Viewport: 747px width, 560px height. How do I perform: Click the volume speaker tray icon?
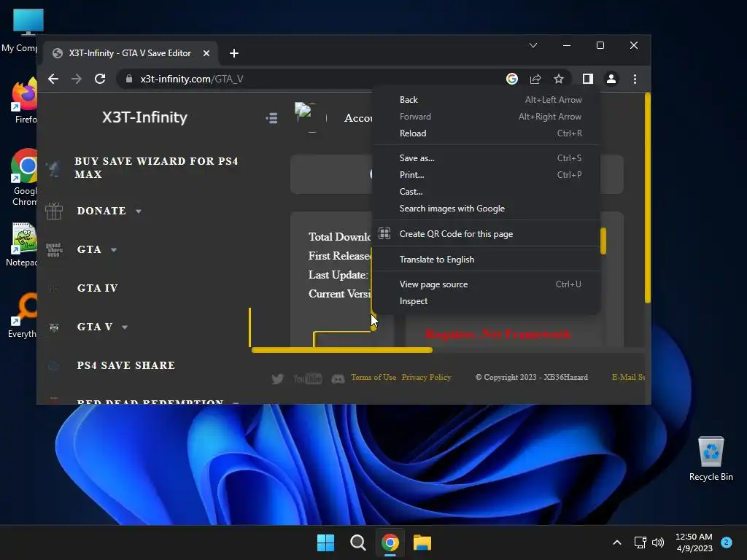658,542
